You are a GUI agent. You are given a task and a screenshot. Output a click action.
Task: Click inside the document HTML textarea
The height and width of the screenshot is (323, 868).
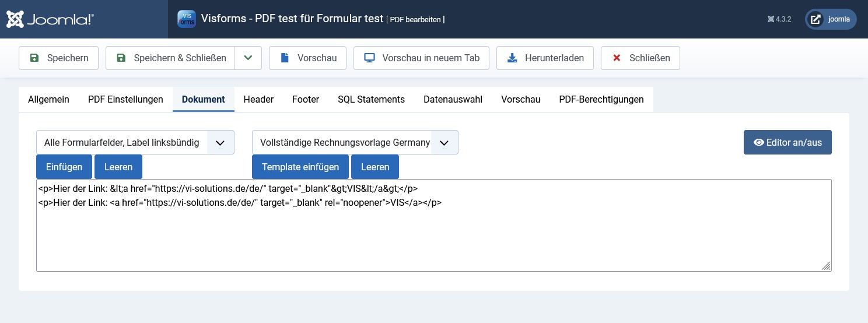pos(434,225)
